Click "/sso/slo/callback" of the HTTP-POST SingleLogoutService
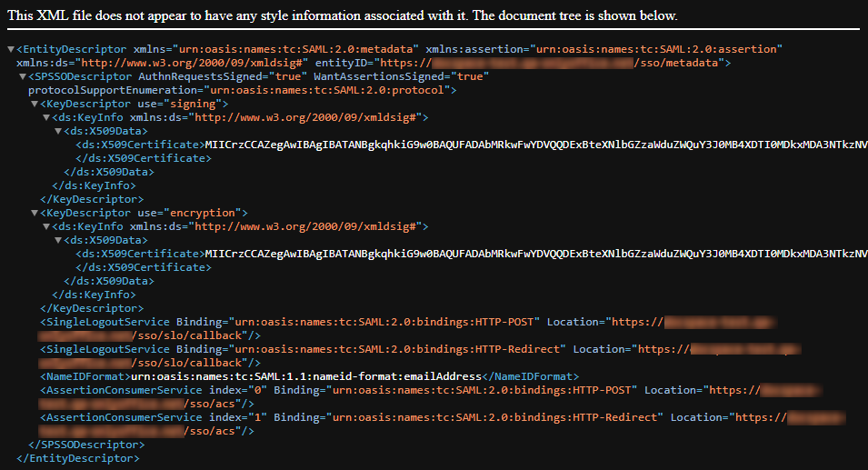This screenshot has width=868, height=470. 187,335
